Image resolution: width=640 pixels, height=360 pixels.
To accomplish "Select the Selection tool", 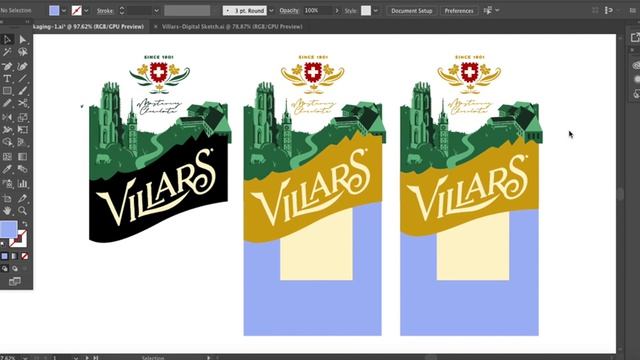I will click(7, 39).
